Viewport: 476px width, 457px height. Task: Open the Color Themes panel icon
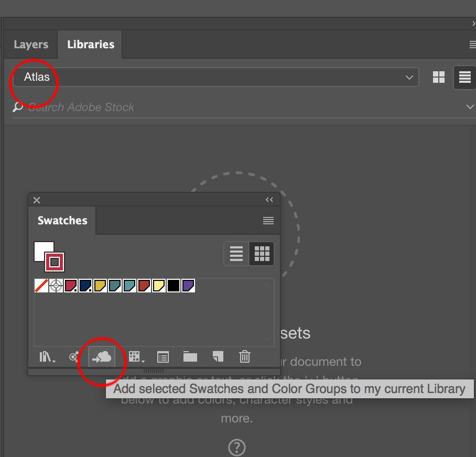[74, 357]
